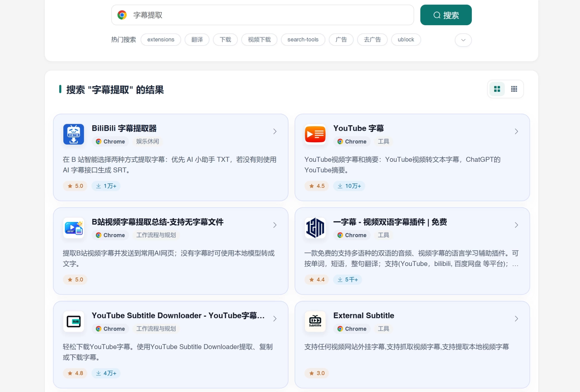Click Chrome tag on B站视频字幕提取总结 card

tap(110, 235)
